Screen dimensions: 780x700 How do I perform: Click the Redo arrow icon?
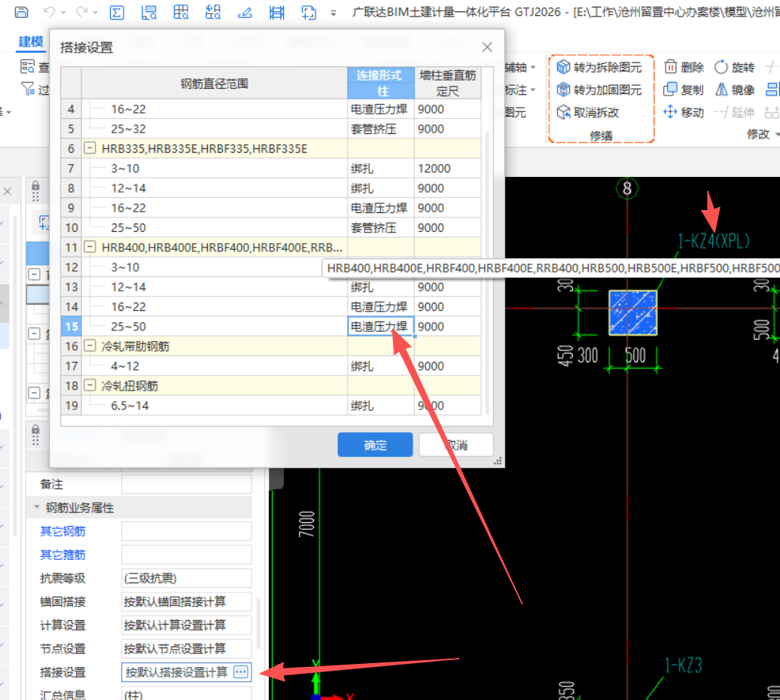[82, 12]
